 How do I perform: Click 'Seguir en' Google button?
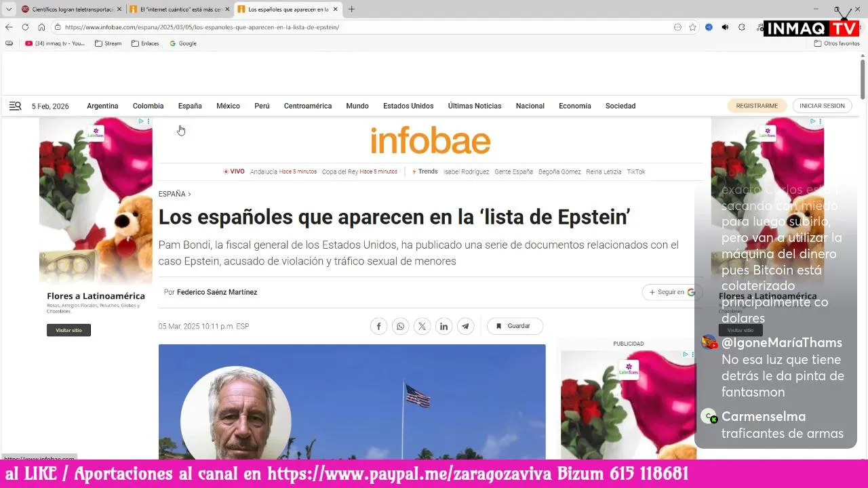pos(672,292)
